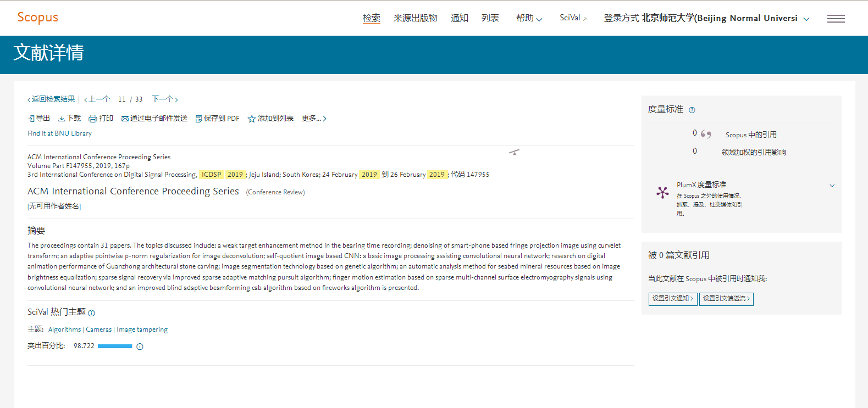The height and width of the screenshot is (408, 868).
Task: Open SciVal in navigation
Action: pos(570,18)
